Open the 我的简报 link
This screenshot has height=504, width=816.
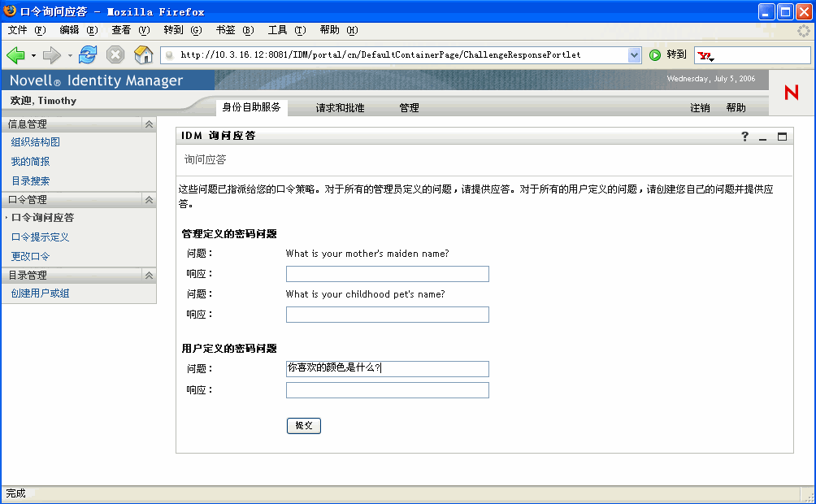[30, 162]
